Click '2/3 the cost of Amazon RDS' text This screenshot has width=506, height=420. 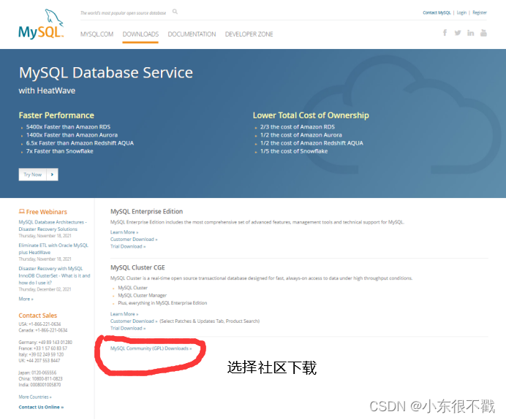(298, 127)
